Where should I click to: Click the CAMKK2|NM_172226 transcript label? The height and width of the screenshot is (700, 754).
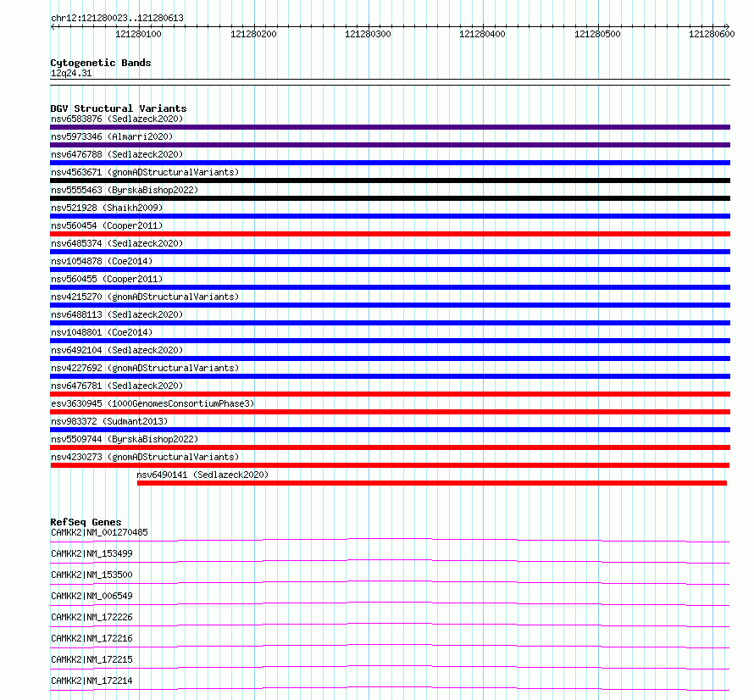[x=91, y=617]
